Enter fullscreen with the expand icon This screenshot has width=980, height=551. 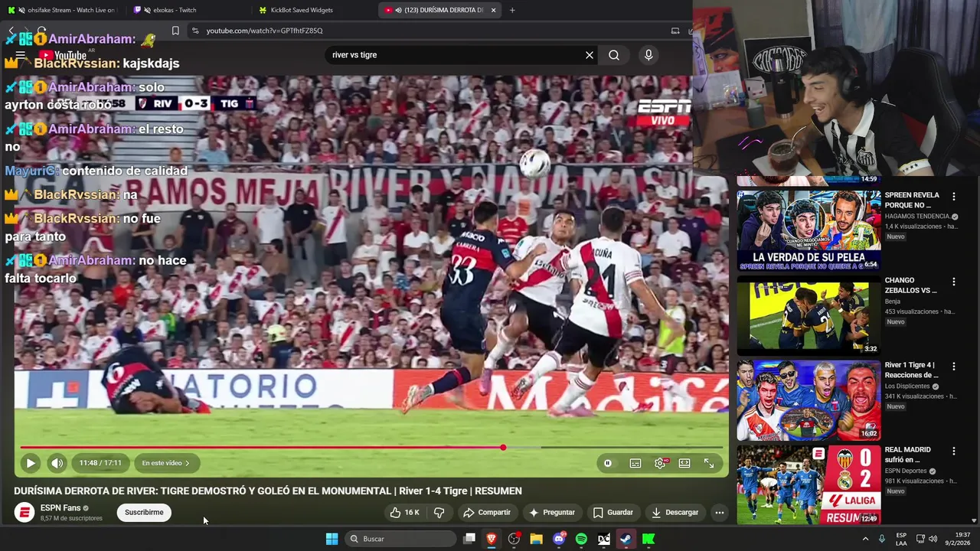click(x=709, y=463)
